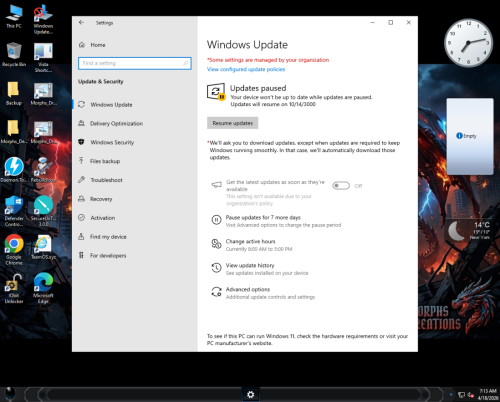Toggle Get the latest updates switch
The height and width of the screenshot is (402, 500).
pyautogui.click(x=341, y=186)
